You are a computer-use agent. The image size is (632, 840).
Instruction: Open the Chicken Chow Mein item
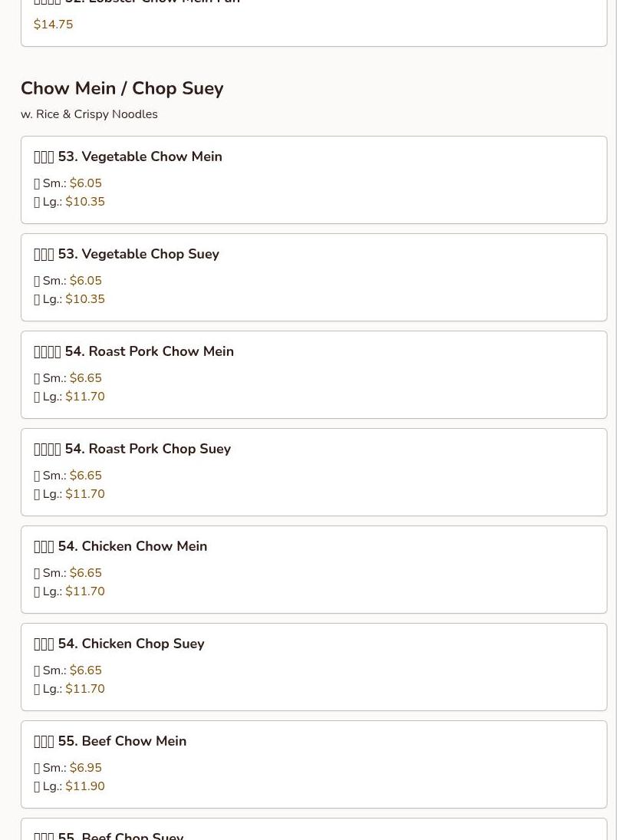(x=314, y=570)
